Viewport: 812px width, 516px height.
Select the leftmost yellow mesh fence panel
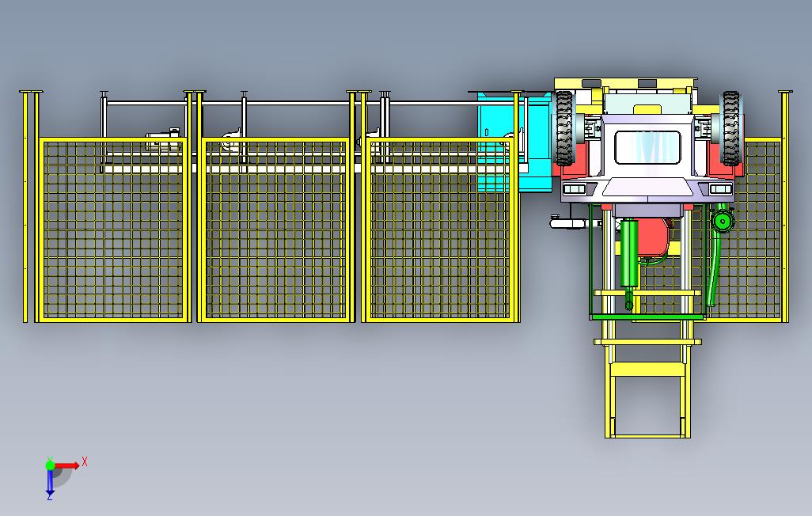coord(113,230)
